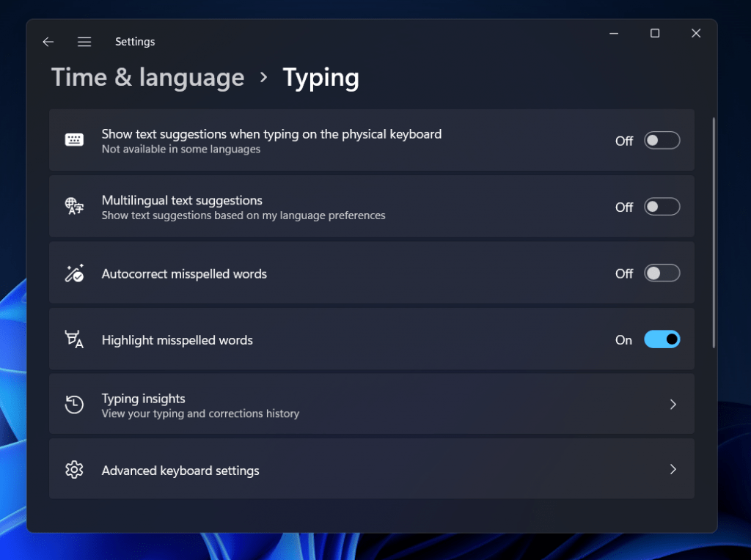Click the Typing page heading
The width and height of the screenshot is (751, 560).
pos(320,77)
